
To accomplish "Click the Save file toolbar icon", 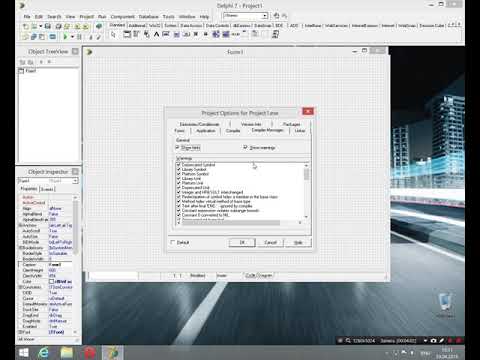I will pyautogui.click(x=48, y=26).
